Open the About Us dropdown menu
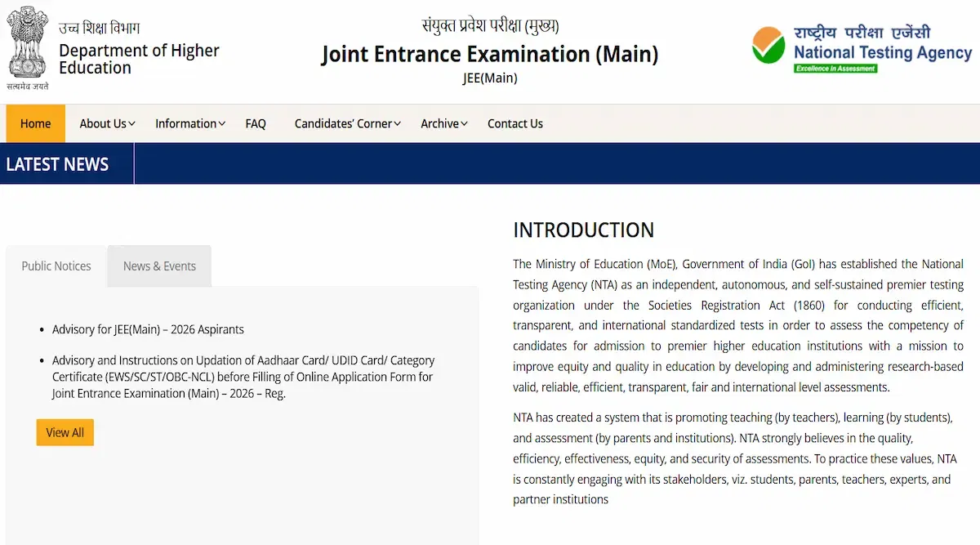This screenshot has width=980, height=545. tap(107, 123)
